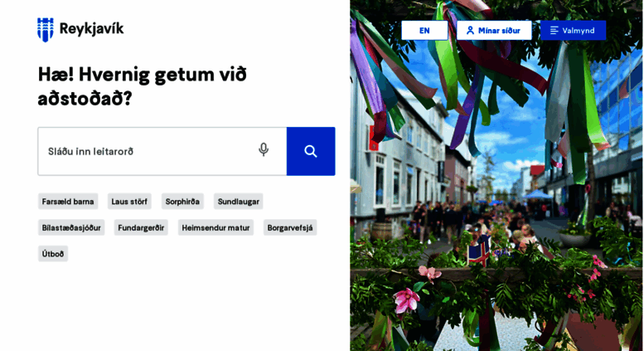
Task: Select the Heimsendur matur tag
Action: pos(215,227)
